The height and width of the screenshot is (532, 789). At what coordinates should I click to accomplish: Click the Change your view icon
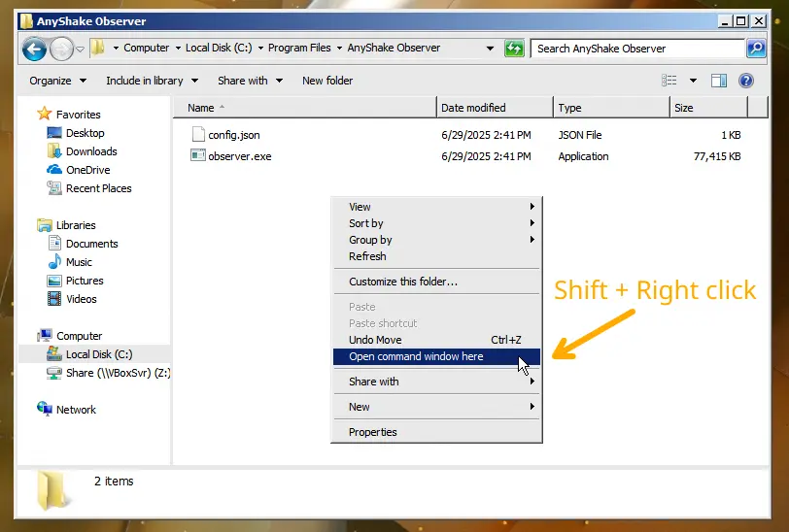click(x=669, y=81)
